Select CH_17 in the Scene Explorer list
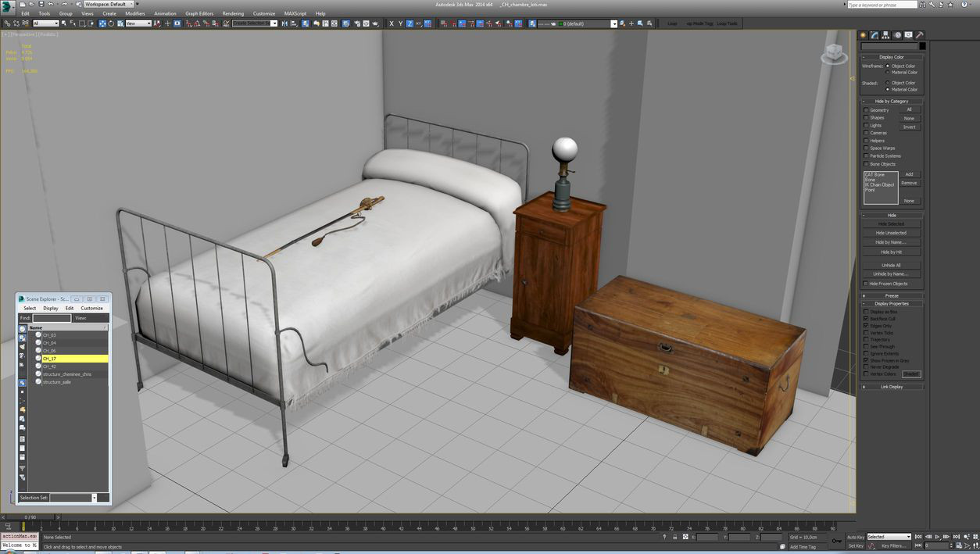This screenshot has height=554, width=980. click(x=50, y=359)
